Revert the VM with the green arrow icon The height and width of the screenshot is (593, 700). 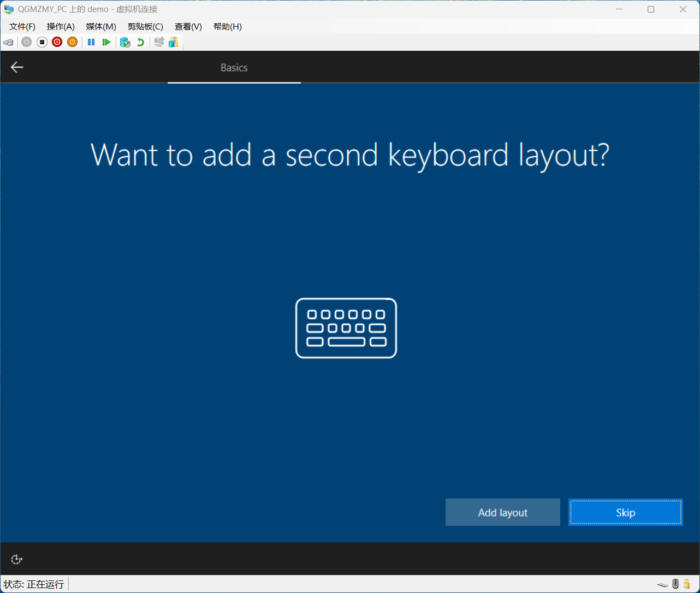(140, 42)
